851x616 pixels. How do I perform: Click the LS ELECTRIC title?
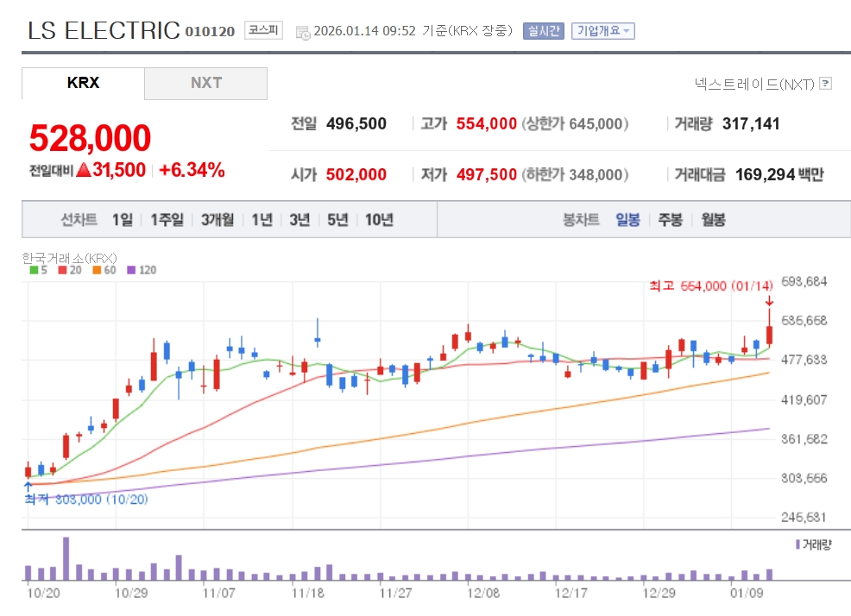(104, 30)
